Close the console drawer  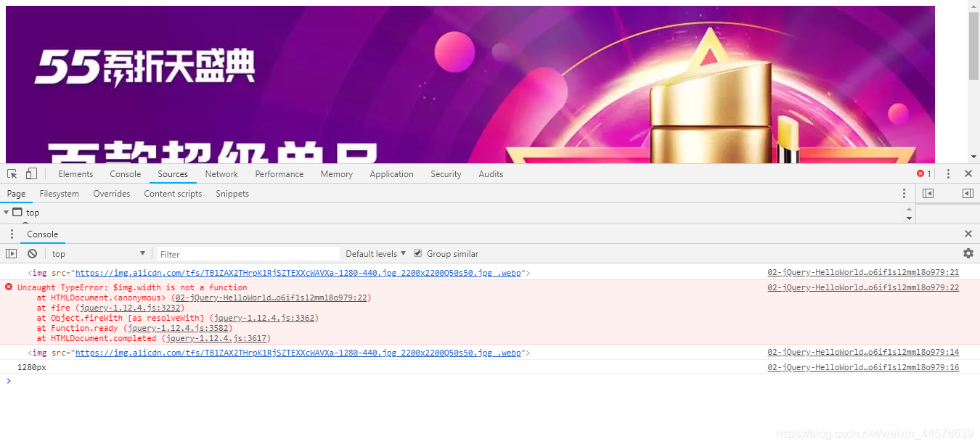click(x=968, y=234)
